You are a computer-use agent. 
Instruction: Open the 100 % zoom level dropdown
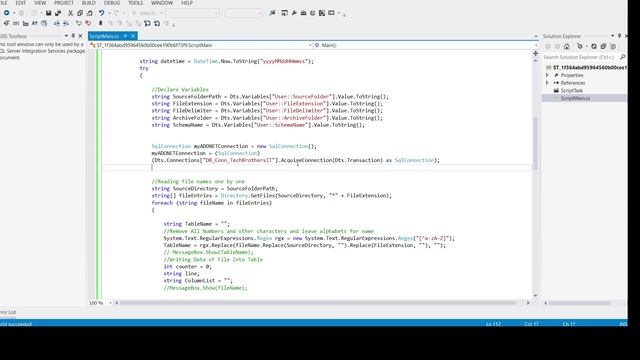tap(110, 303)
